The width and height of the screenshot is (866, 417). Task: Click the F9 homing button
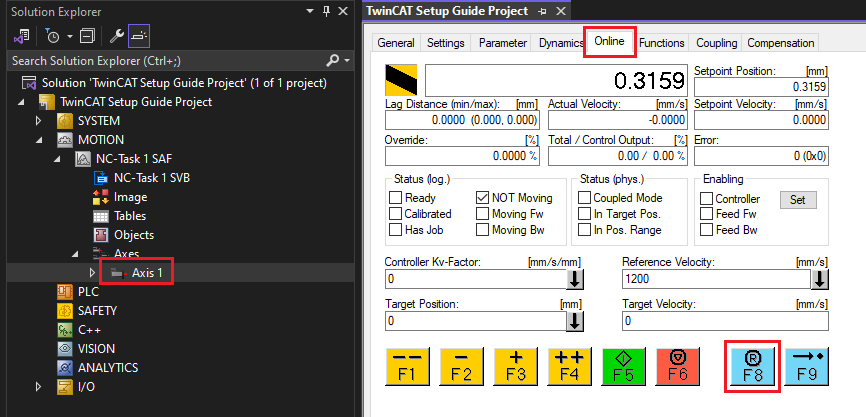click(807, 366)
